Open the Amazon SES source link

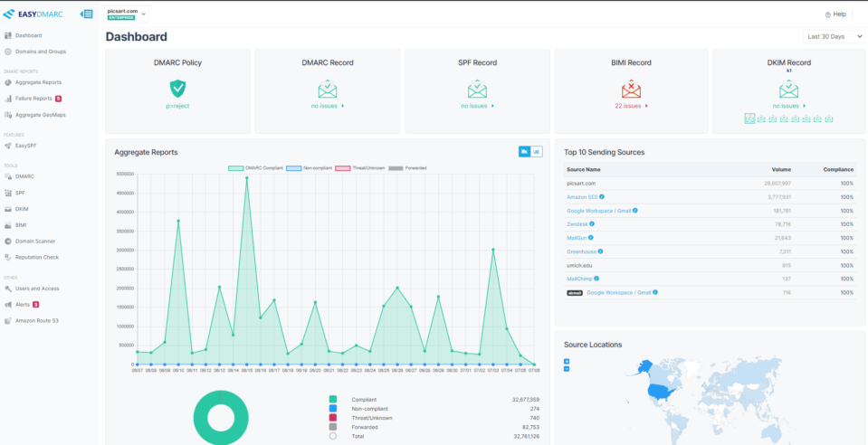point(582,196)
